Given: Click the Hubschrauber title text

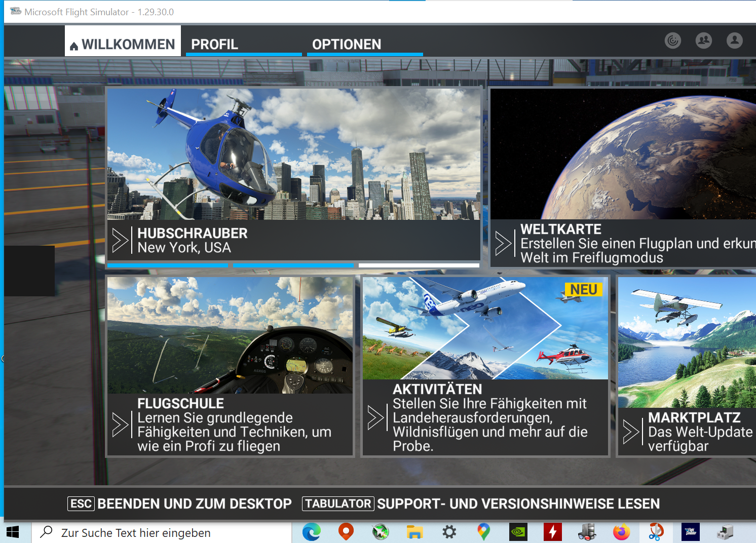Looking at the screenshot, I should click(x=193, y=233).
